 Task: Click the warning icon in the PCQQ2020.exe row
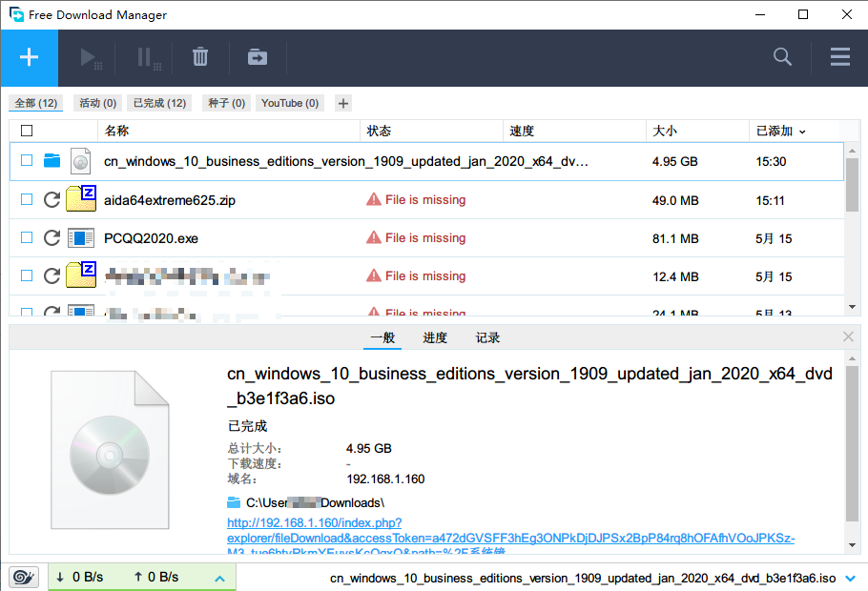374,237
